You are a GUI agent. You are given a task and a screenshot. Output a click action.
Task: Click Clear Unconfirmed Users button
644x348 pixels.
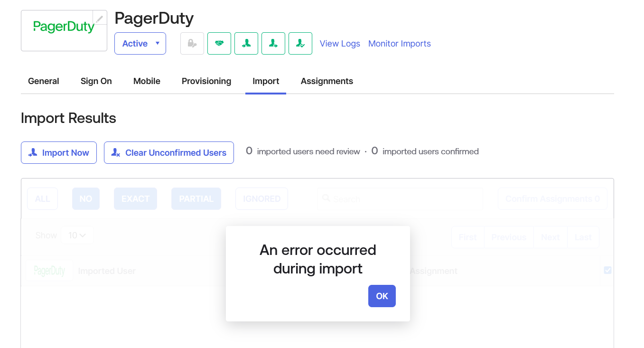169,153
